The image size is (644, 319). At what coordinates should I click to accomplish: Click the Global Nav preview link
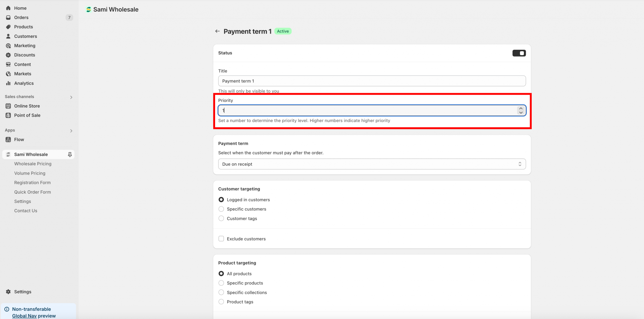tap(34, 316)
